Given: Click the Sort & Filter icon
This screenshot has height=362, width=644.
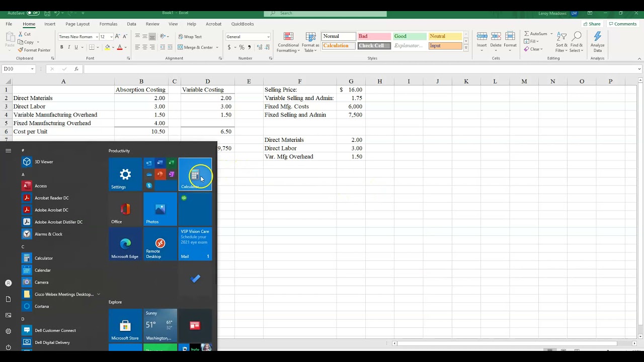Looking at the screenshot, I should [x=561, y=43].
